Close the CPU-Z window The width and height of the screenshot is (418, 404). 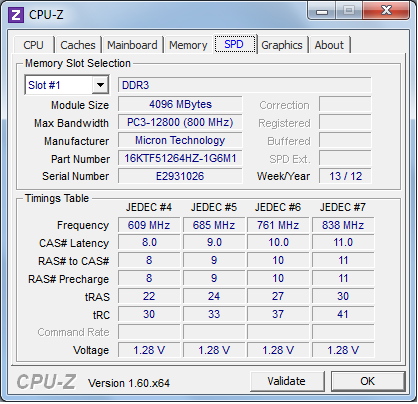[x=386, y=10]
